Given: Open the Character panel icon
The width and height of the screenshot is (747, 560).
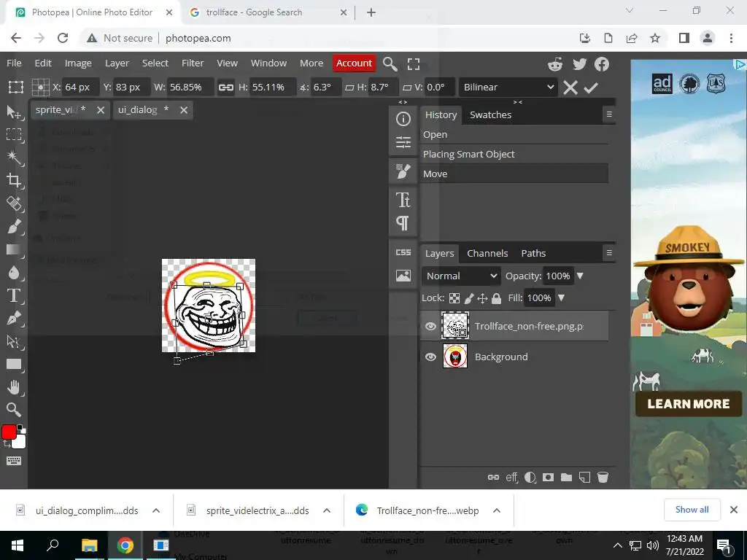Looking at the screenshot, I should (x=403, y=200).
